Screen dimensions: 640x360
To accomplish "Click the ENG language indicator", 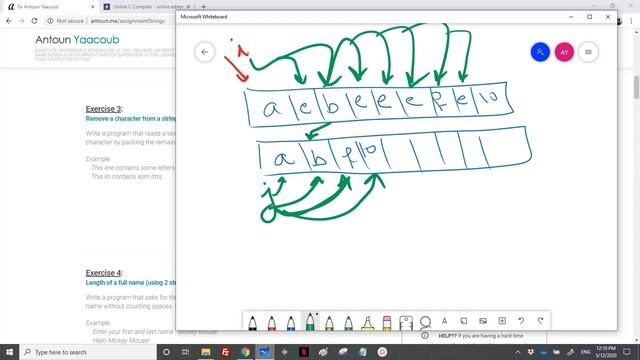I will pos(586,352).
